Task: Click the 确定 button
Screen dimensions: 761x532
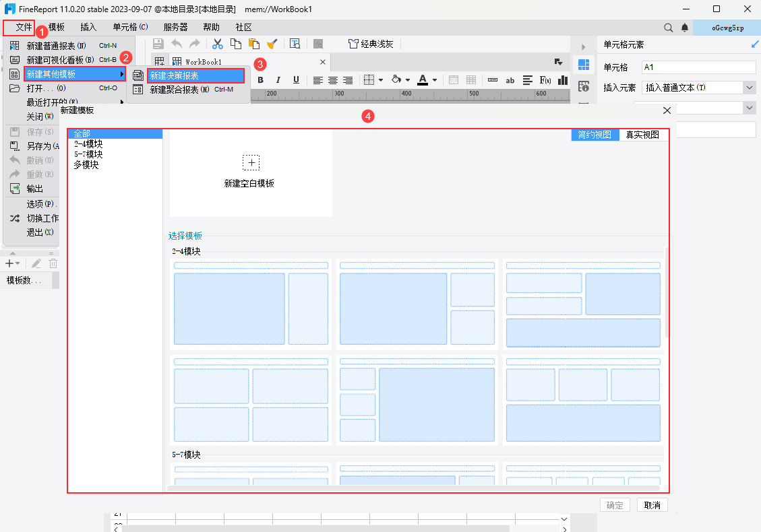Action: pos(615,505)
